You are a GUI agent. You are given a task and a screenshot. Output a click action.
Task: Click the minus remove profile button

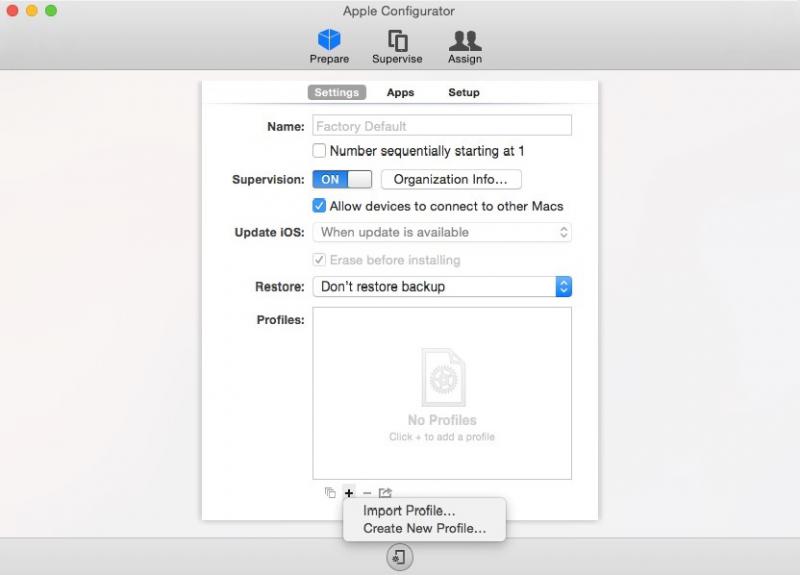(367, 493)
